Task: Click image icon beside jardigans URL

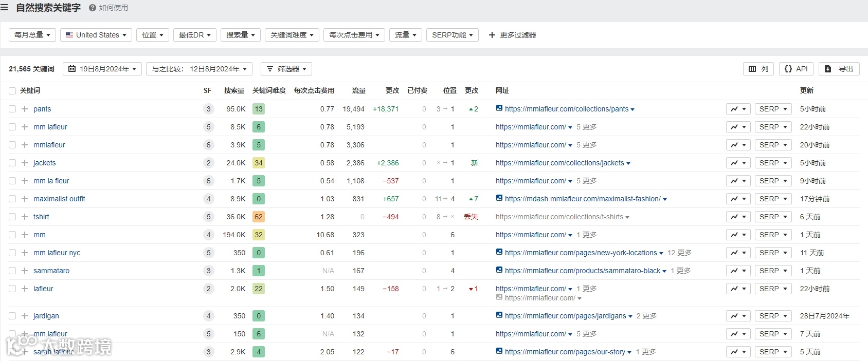Action: 499,315
